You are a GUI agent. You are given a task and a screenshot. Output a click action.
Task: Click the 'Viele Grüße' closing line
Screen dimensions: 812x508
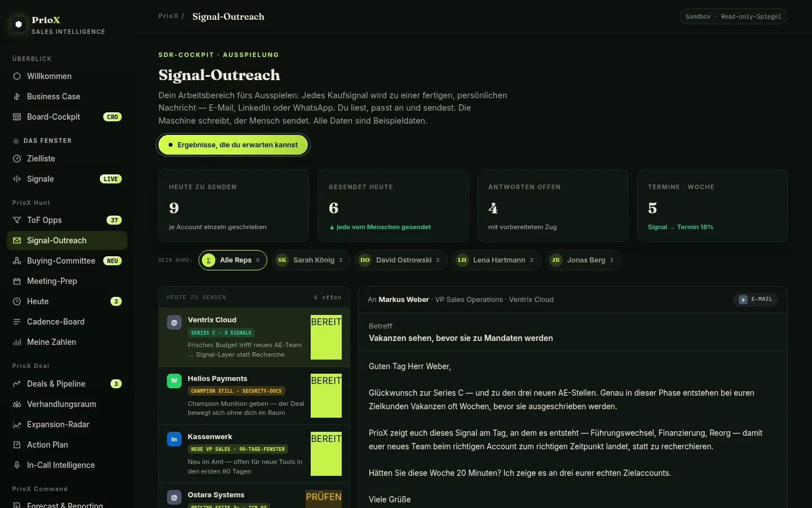click(390, 500)
